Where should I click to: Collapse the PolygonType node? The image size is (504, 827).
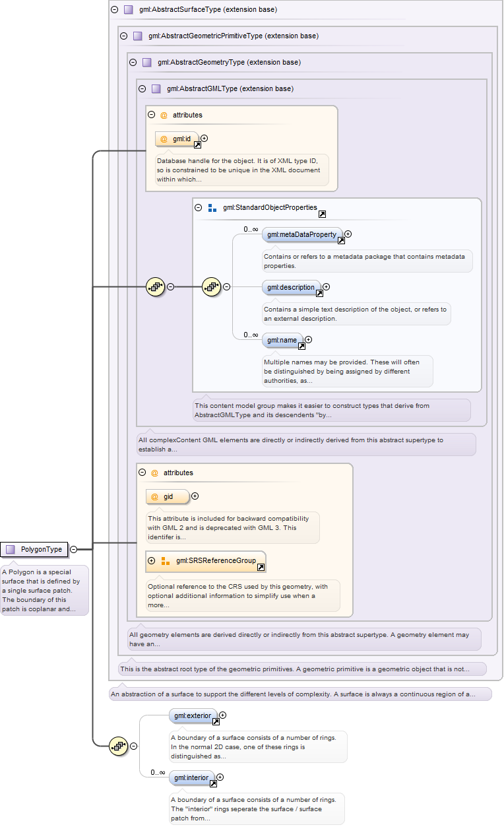(x=73, y=549)
